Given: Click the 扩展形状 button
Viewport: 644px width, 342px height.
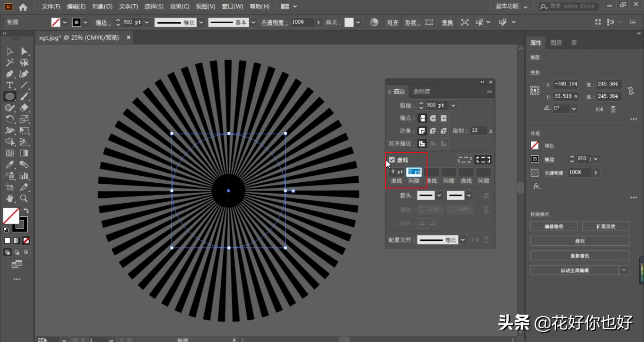Looking at the screenshot, I should (x=606, y=226).
